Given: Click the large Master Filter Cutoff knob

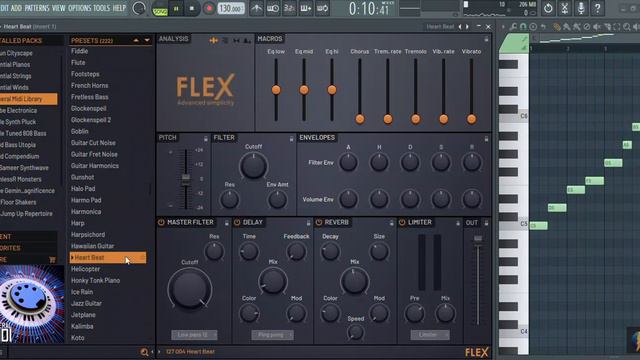Looking at the screenshot, I should coord(189,289).
